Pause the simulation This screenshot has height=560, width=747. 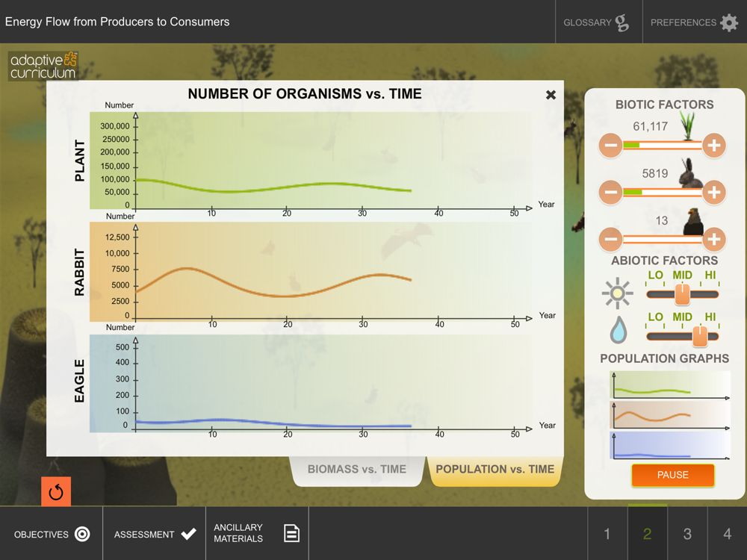[x=673, y=475]
